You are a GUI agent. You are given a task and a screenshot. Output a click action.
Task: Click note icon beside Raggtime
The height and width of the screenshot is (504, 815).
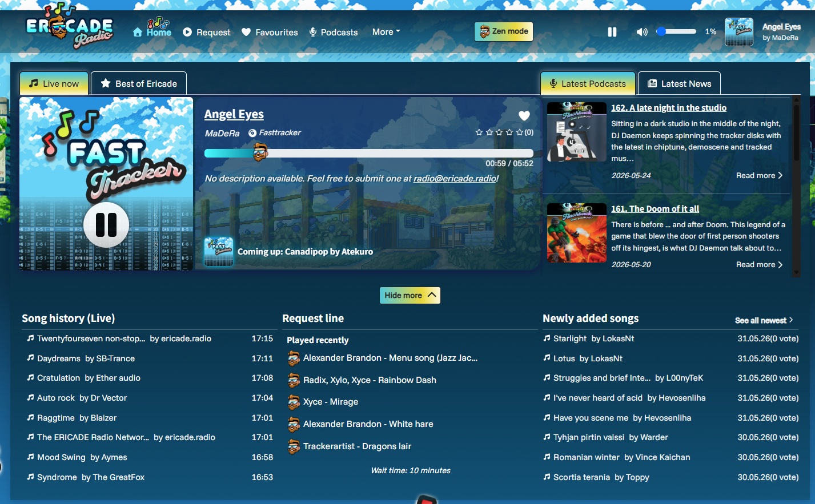[30, 417]
